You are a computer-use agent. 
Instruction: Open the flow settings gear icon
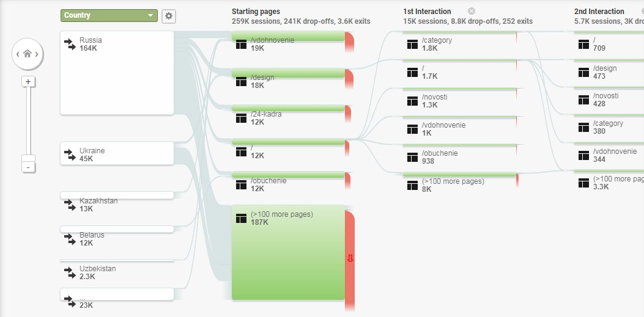click(x=168, y=16)
